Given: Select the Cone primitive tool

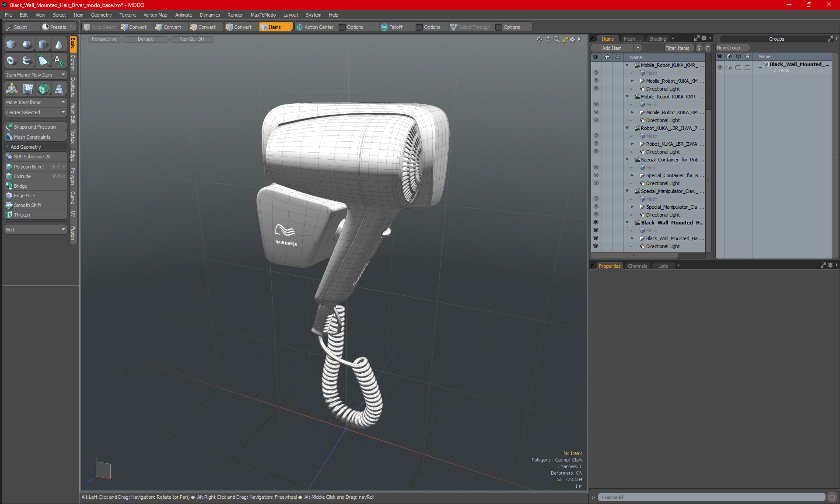Looking at the screenshot, I should pyautogui.click(x=59, y=45).
